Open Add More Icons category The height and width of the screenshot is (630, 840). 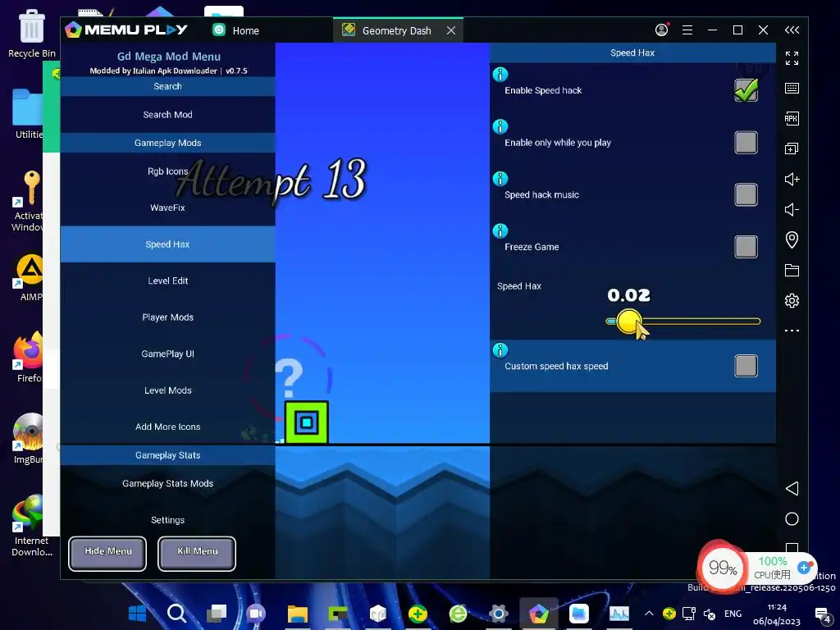(x=167, y=427)
